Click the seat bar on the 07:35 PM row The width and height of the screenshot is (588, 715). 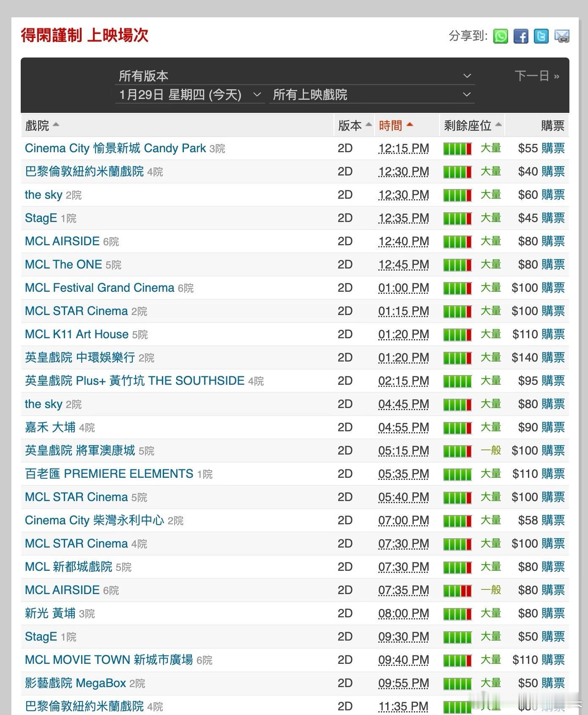point(457,591)
